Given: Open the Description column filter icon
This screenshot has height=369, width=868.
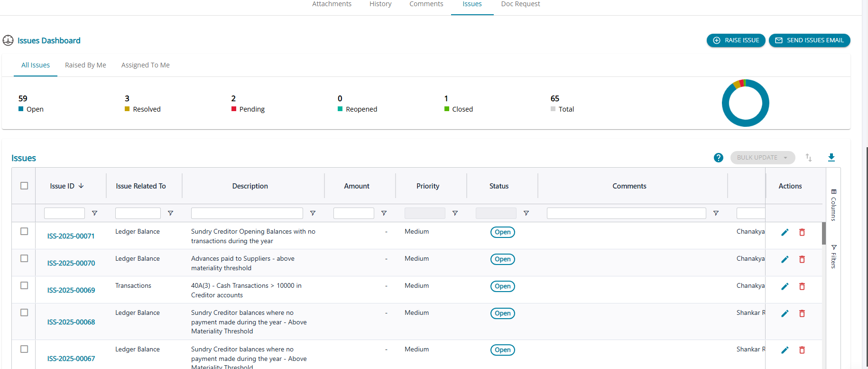Looking at the screenshot, I should [x=313, y=213].
